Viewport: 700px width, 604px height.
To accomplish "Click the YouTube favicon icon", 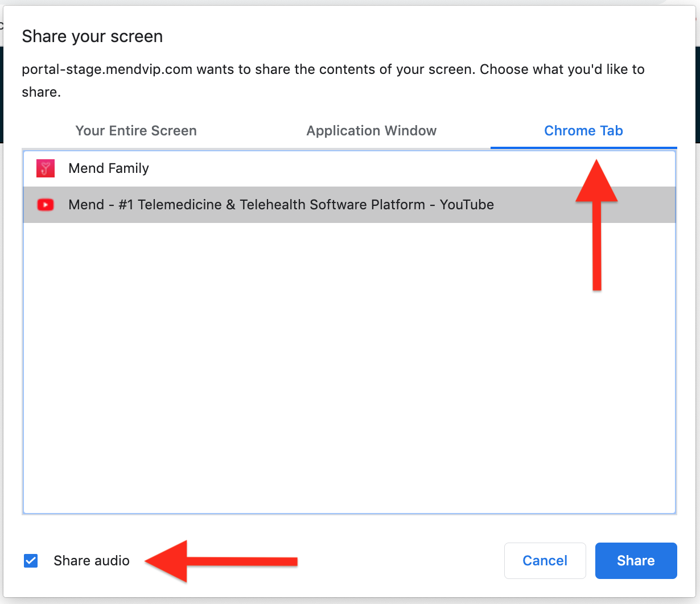I will click(46, 205).
